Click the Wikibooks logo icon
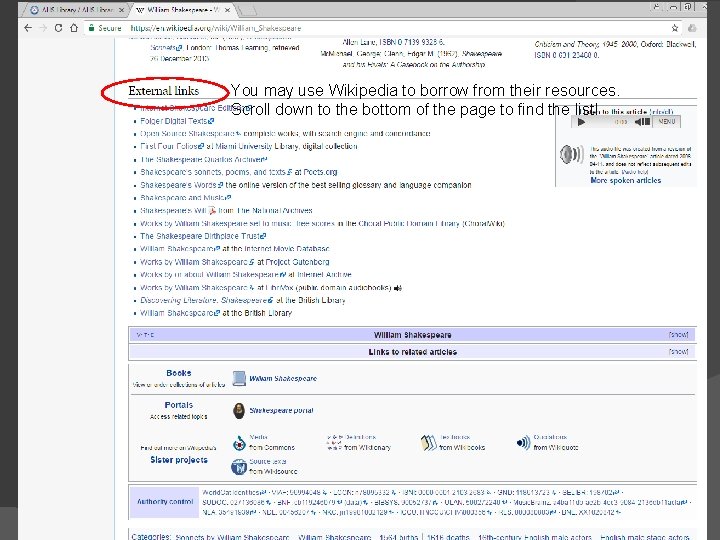The width and height of the screenshot is (720, 540). click(x=428, y=443)
